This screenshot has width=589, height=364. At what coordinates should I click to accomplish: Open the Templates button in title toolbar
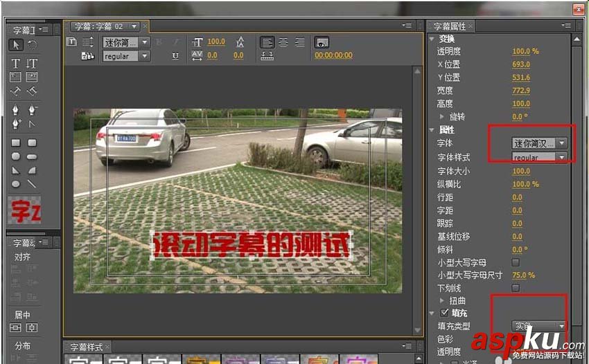87,56
